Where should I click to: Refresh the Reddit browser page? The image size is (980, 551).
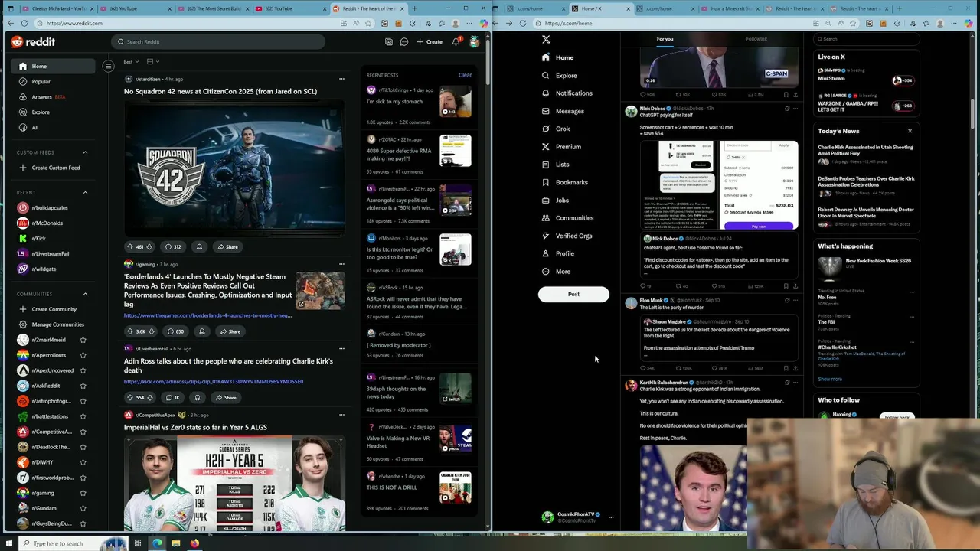pyautogui.click(x=24, y=23)
